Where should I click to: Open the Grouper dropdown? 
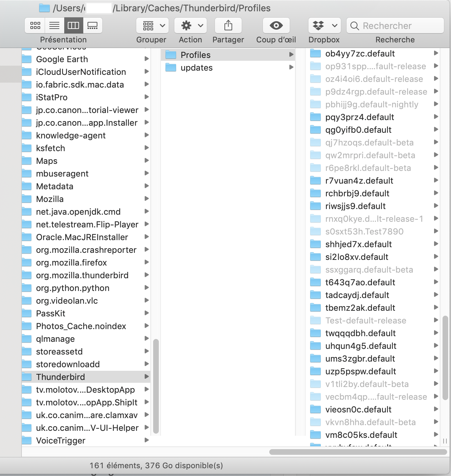pos(152,25)
